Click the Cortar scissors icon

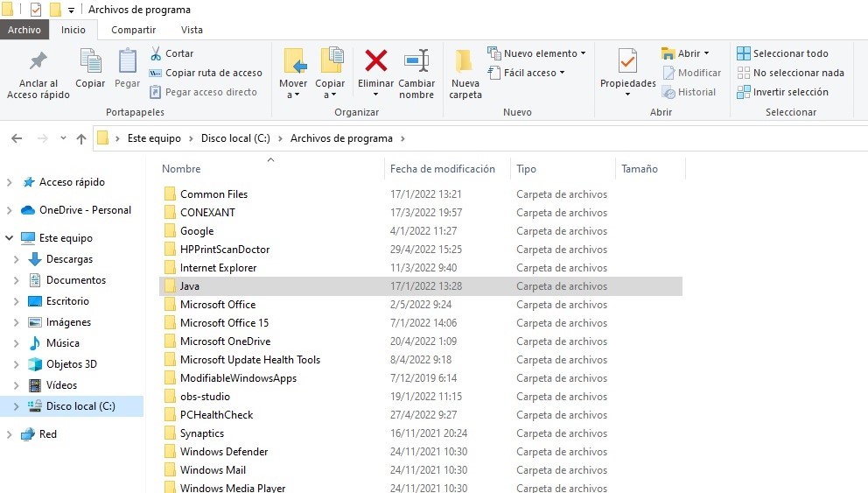click(x=156, y=53)
